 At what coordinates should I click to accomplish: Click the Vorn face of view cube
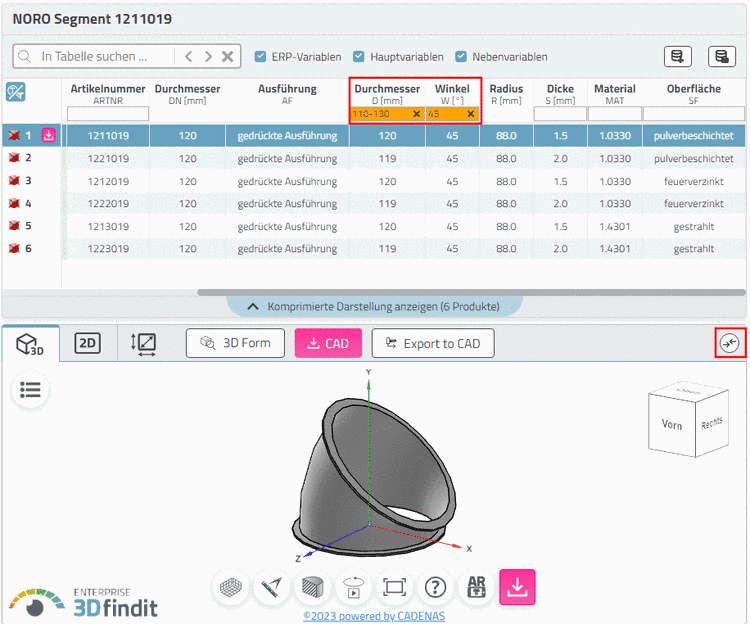[672, 424]
